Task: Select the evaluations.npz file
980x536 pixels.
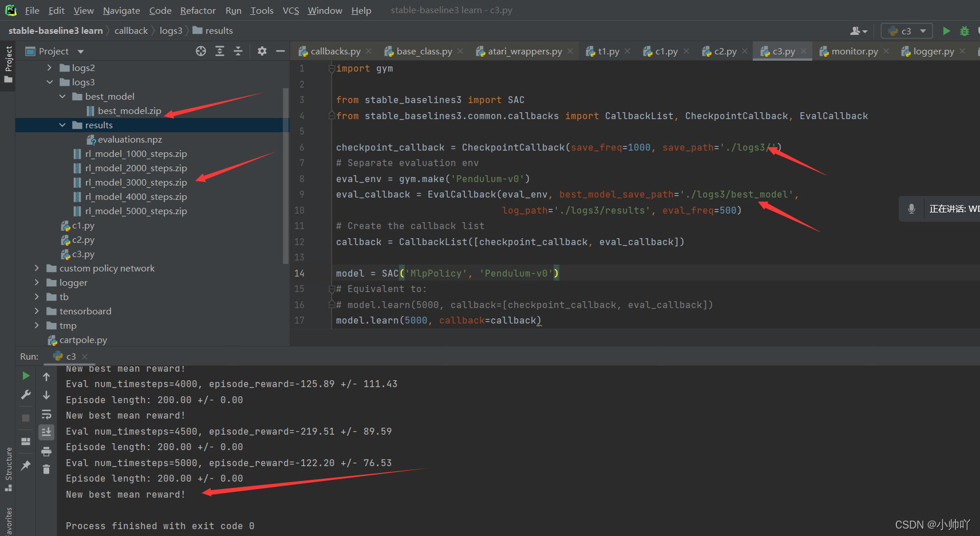Action: (x=130, y=139)
